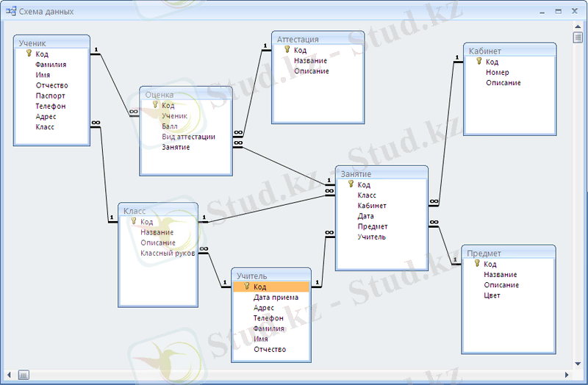The image size is (588, 385).
Task: Select Отчество field in Учитель table
Action: 271,350
